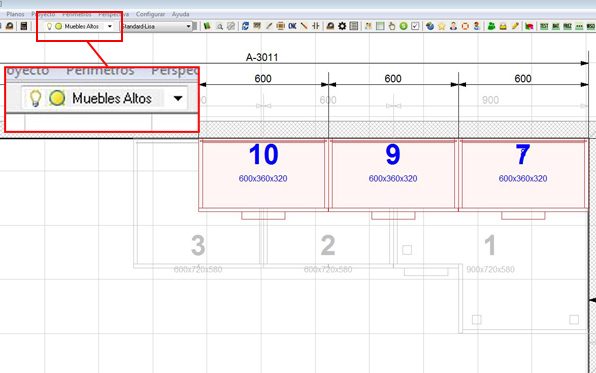Click the 600x360x320 label under cabinet 9
Screen dimensions: 596x373
coord(393,179)
